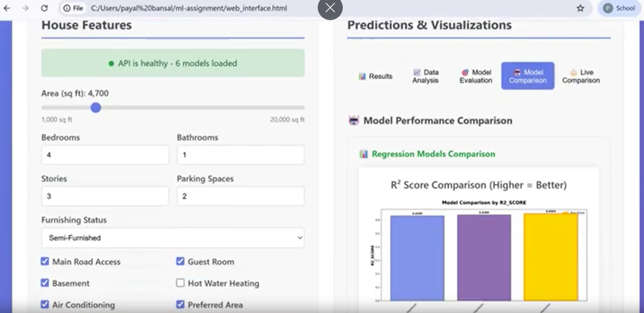Uncheck the Main Road Access checkbox
The height and width of the screenshot is (313, 644).
click(x=45, y=261)
